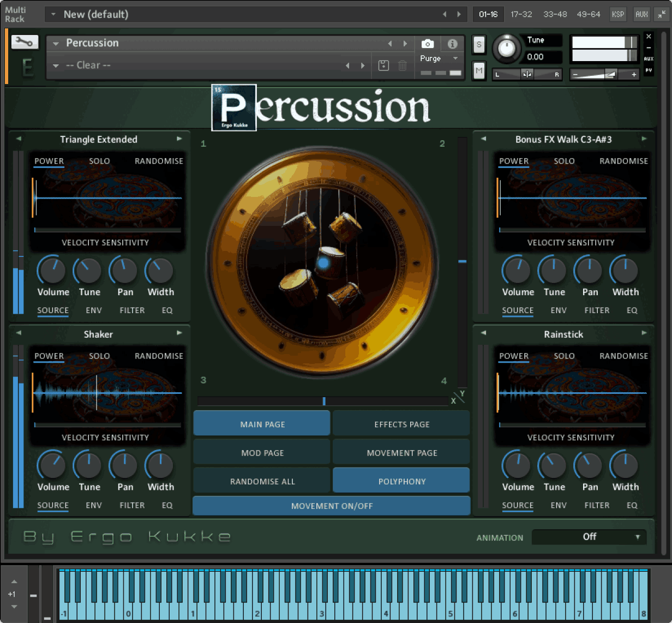Click RANDOMISE ALL

point(262,481)
